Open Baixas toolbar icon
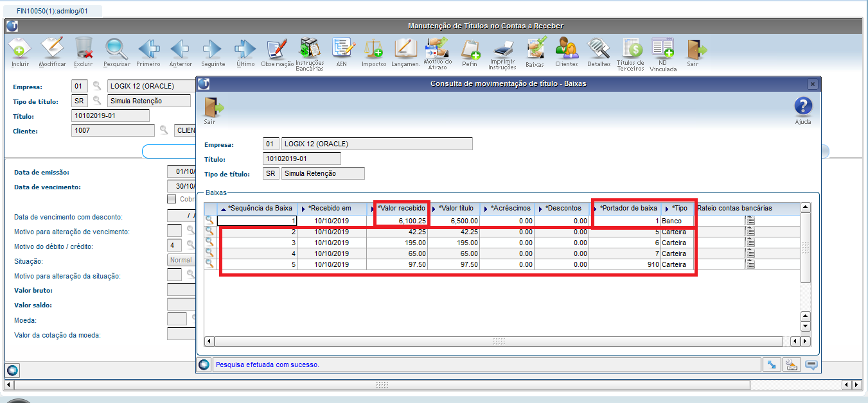 535,49
